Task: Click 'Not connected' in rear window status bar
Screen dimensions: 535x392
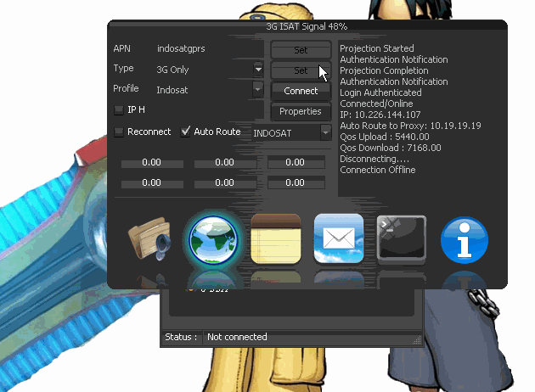Action: [x=237, y=337]
